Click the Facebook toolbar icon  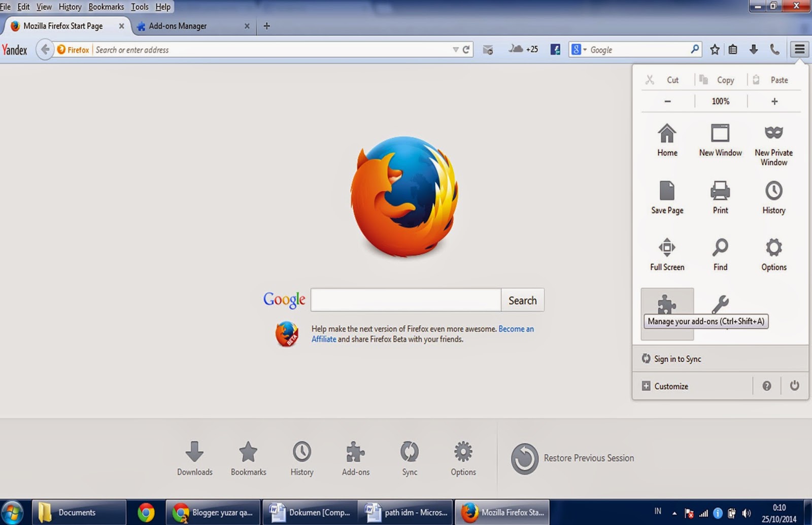555,49
